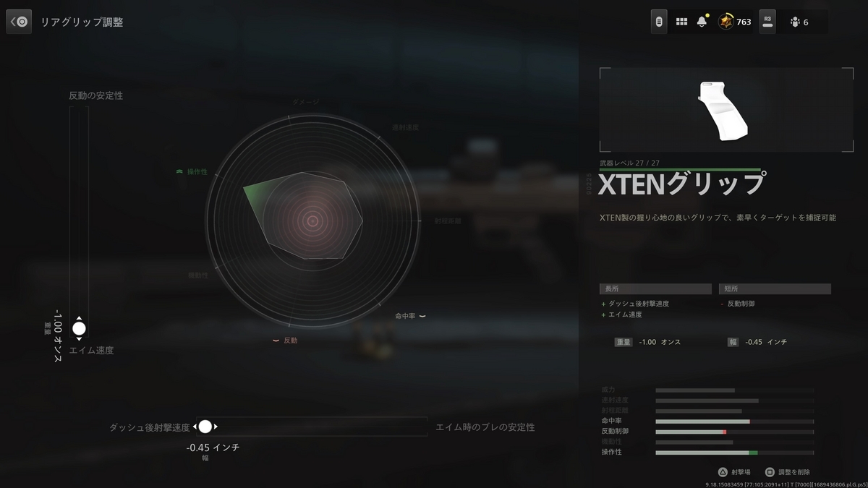
Task: Click the horizontal 幅 slider handle
Action: coord(205,427)
